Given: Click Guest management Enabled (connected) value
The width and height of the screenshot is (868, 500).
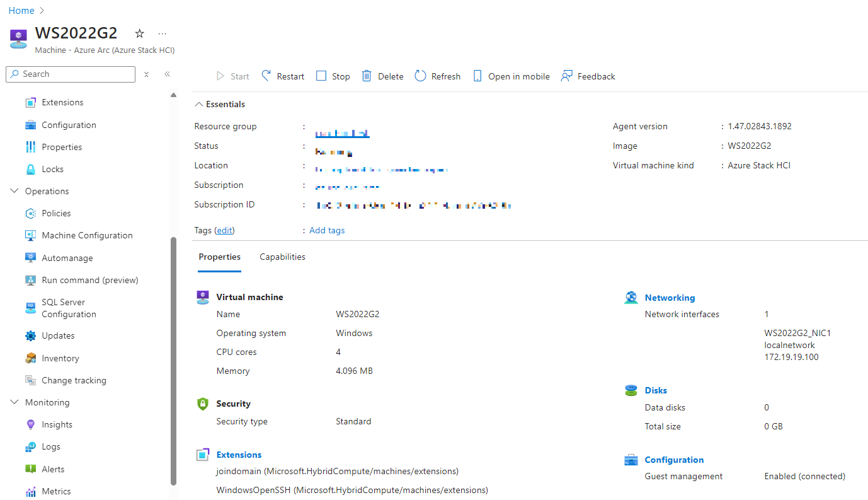Looking at the screenshot, I should click(804, 476).
